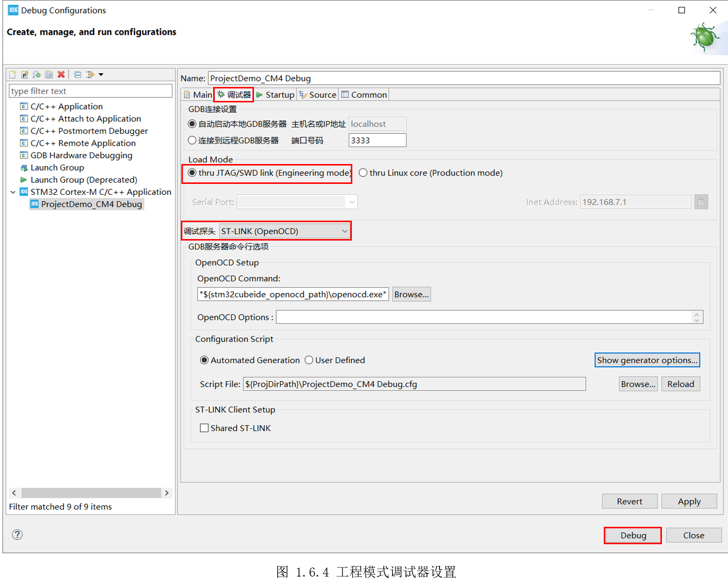Switch to the Startup tab
Image resolution: width=728 pixels, height=581 pixels.
275,95
